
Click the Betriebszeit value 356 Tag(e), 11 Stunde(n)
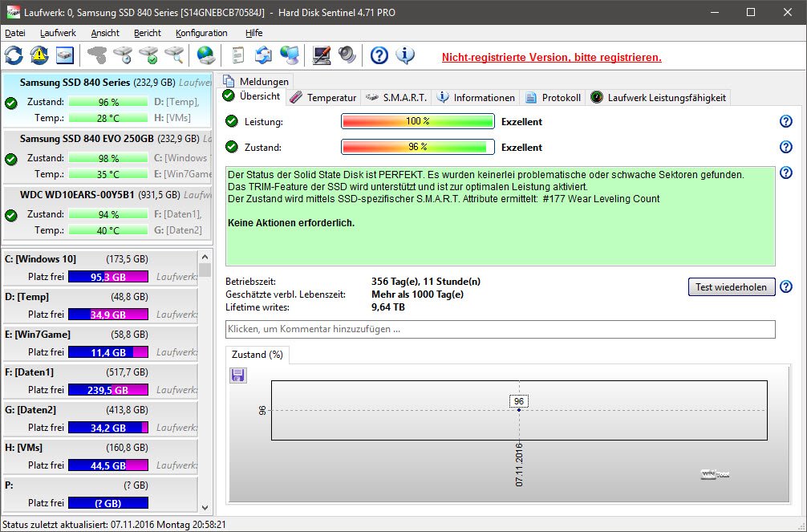(426, 282)
